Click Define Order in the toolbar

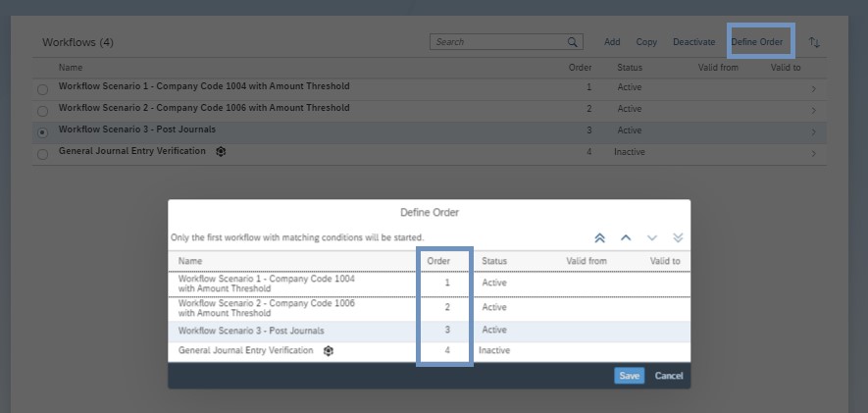pyautogui.click(x=757, y=42)
